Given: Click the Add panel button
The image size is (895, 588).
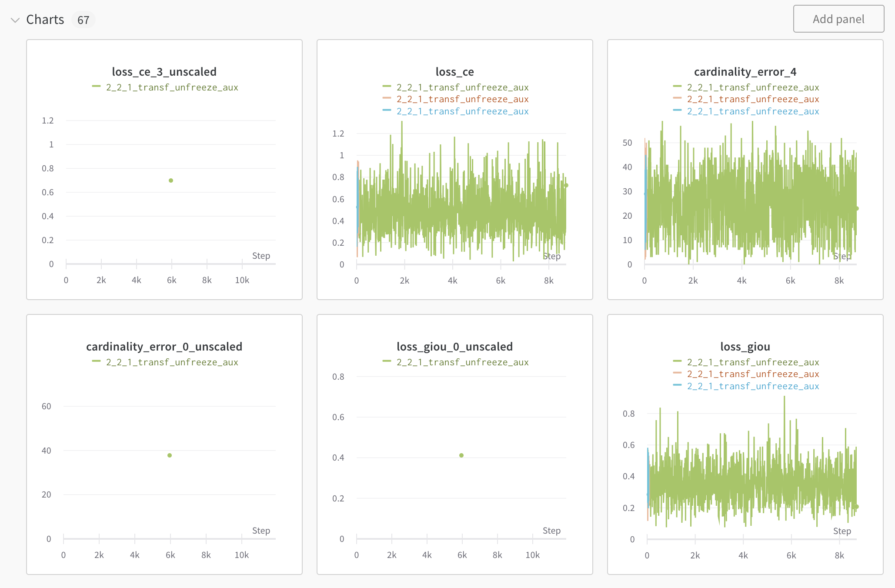Looking at the screenshot, I should click(x=838, y=19).
